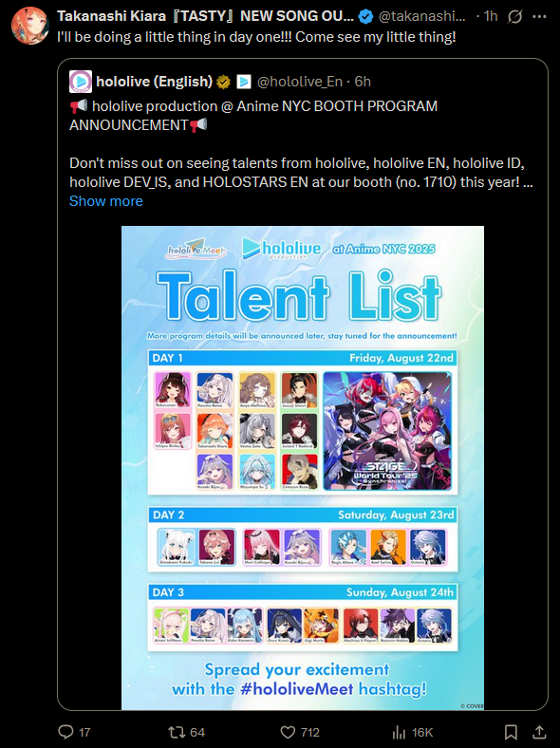This screenshot has height=748, width=560.
Task: Open the 1h timestamp link
Action: pos(491,16)
